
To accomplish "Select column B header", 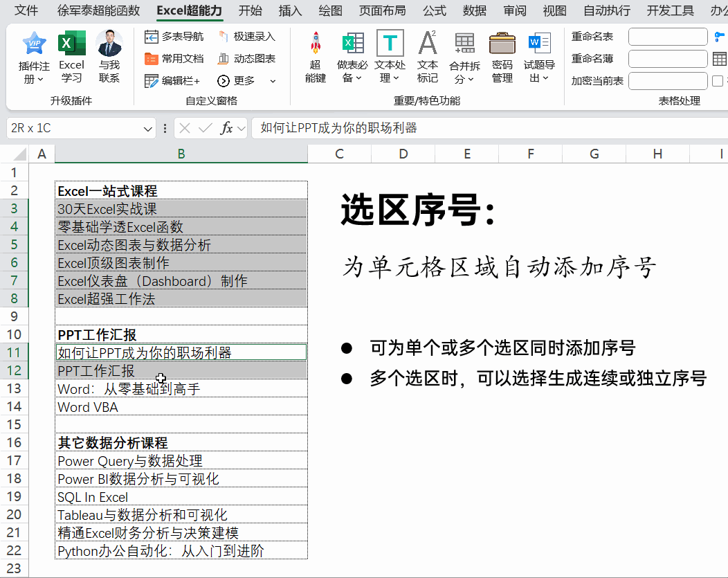I will (x=181, y=154).
